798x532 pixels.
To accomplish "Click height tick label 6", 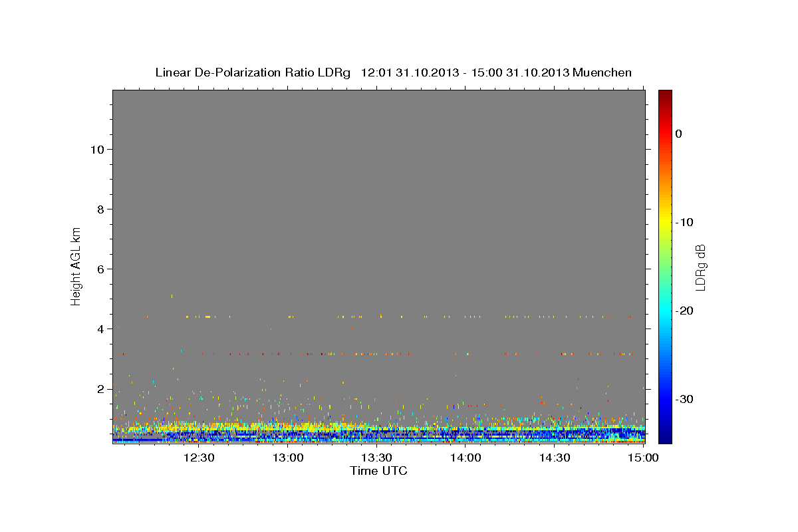I will coord(101,269).
